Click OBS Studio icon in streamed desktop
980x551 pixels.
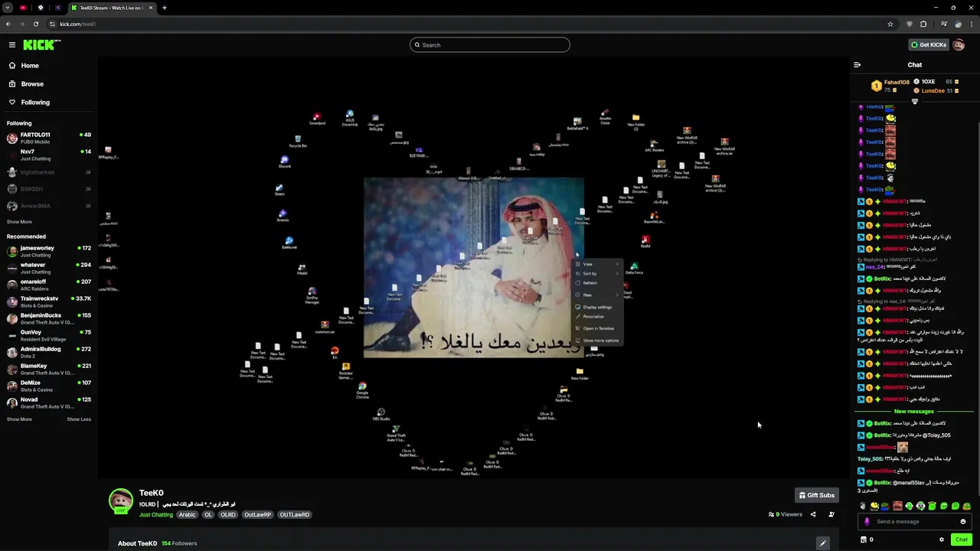tap(381, 416)
